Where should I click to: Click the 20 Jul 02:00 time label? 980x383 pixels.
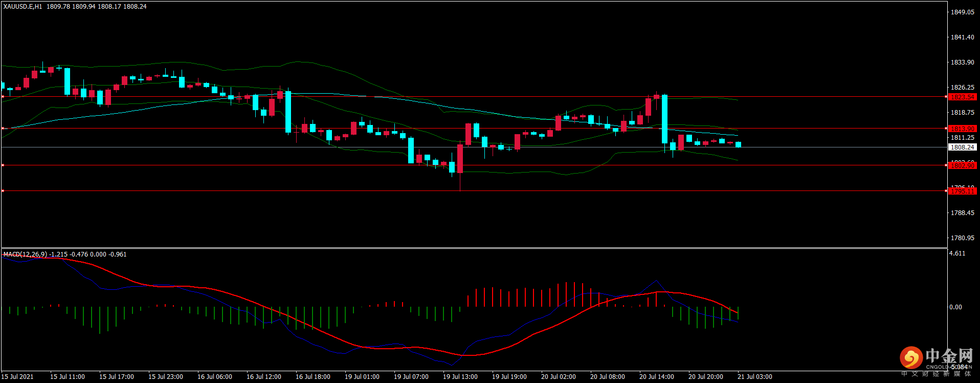tap(559, 377)
